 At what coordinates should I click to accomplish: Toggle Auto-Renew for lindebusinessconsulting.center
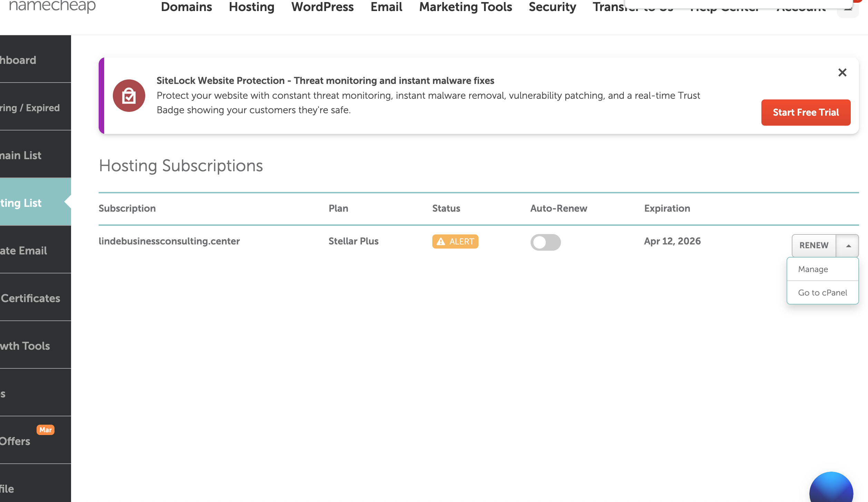(545, 242)
